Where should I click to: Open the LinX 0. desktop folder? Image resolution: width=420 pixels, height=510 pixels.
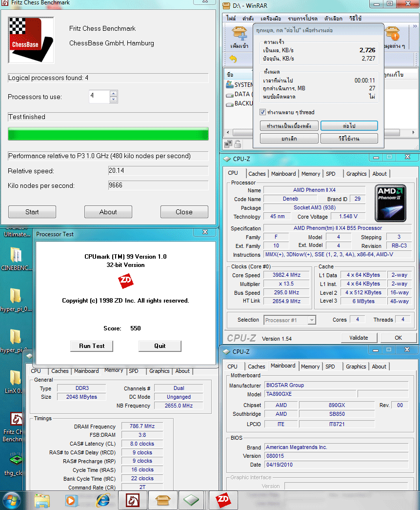pyautogui.click(x=13, y=382)
